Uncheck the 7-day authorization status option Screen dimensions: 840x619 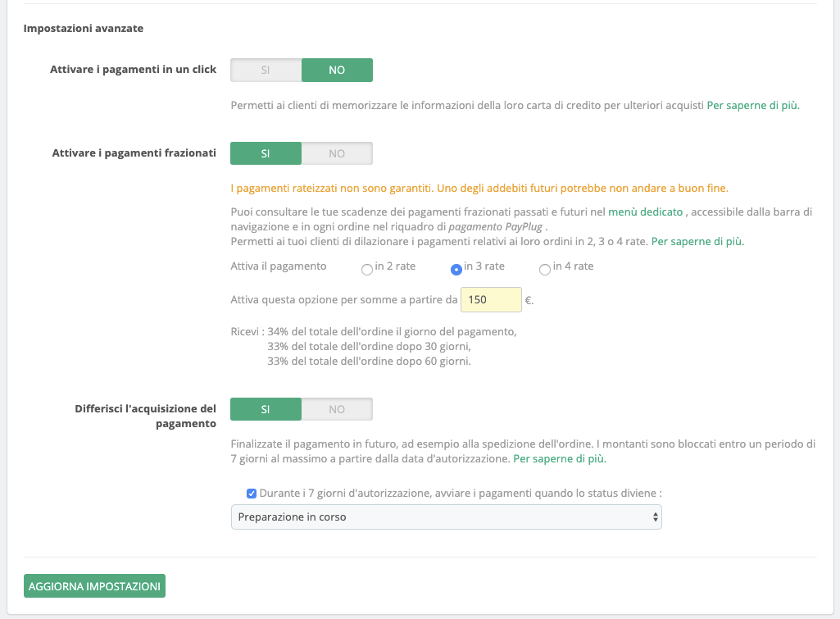click(252, 493)
